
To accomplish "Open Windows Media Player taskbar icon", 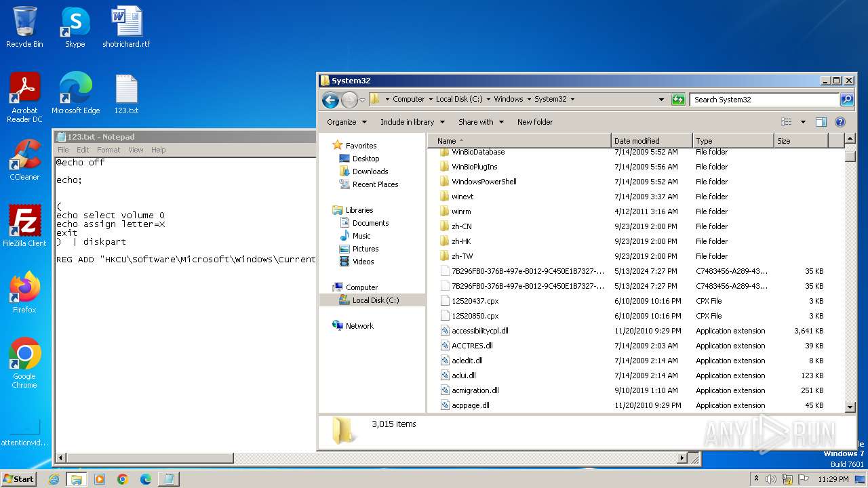I will [x=100, y=479].
